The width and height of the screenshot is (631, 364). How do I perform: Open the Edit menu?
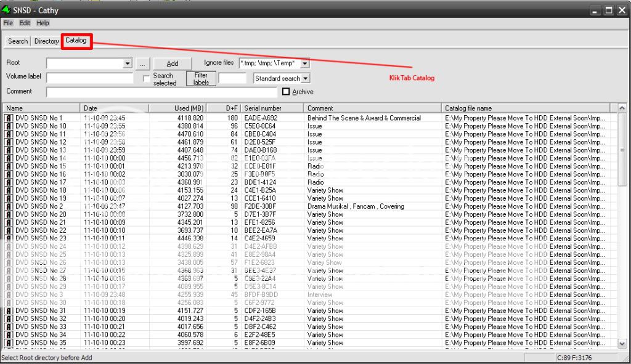25,23
